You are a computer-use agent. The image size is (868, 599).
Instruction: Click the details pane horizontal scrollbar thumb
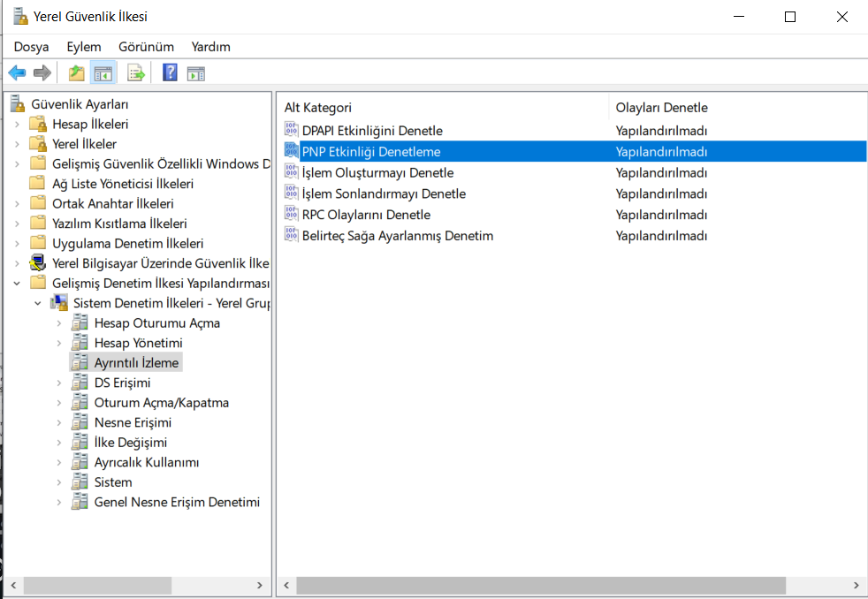pos(541,585)
